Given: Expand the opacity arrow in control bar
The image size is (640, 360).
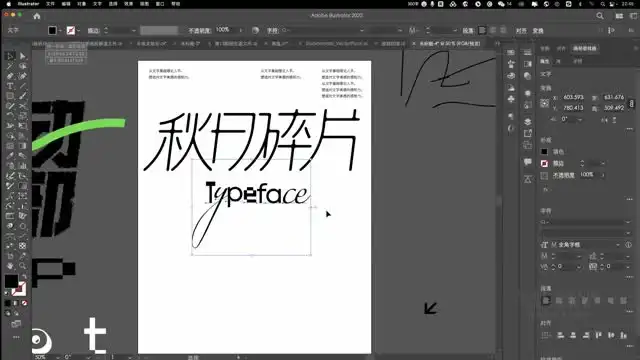Looking at the screenshot, I should click(241, 30).
